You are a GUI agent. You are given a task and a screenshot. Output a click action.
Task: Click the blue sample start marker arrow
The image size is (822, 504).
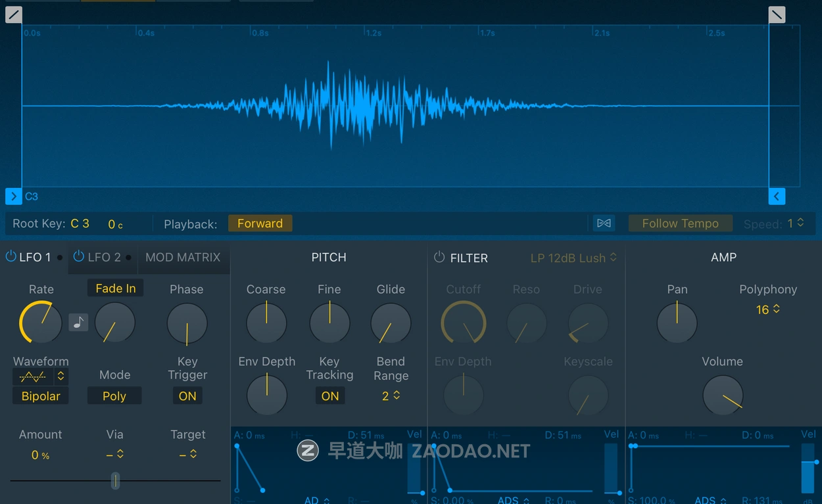tap(13, 196)
